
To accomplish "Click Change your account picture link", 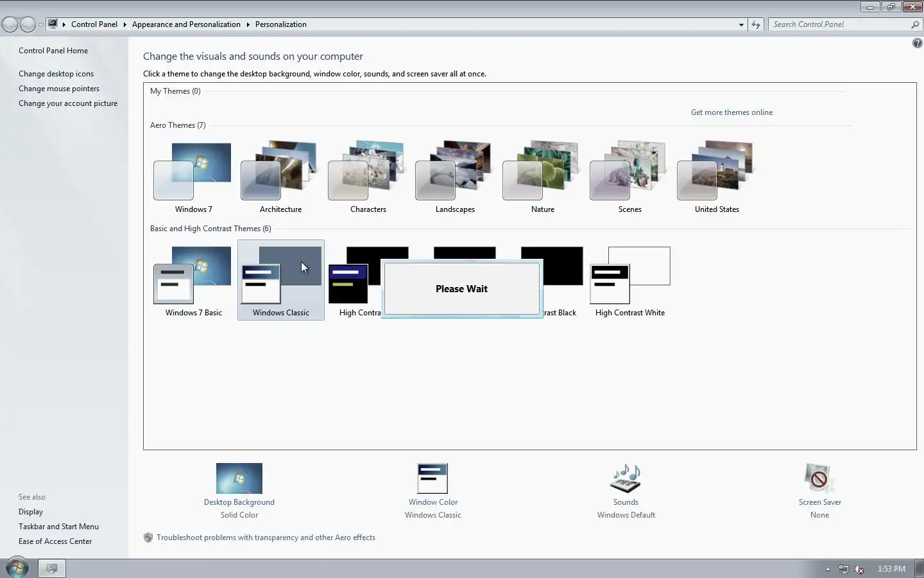I will pos(68,103).
